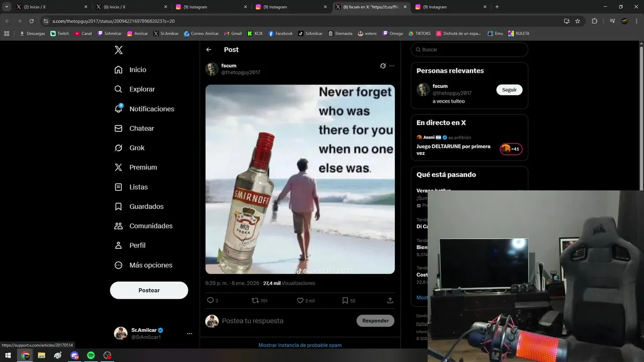644x362 pixels.
Task: Open Premium in the sidebar
Action: 136,167
